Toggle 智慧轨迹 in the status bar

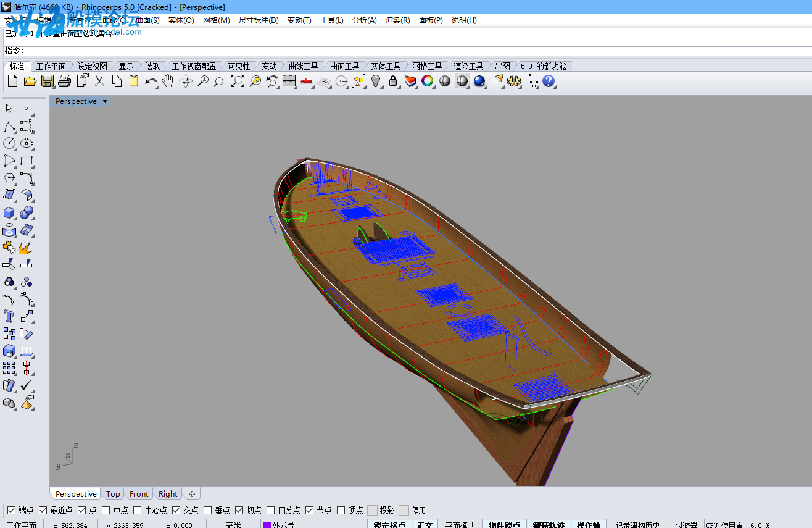[549, 525]
